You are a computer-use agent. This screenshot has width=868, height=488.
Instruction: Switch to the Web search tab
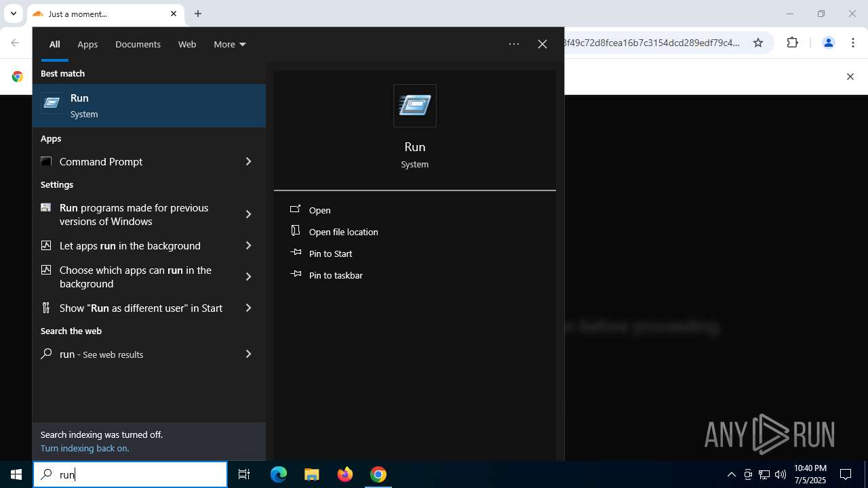(187, 44)
